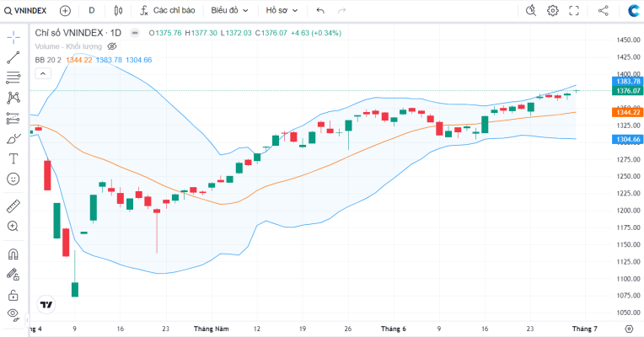Select the forecast position tool
Image resolution: width=644 pixels, height=337 pixels.
click(13, 118)
